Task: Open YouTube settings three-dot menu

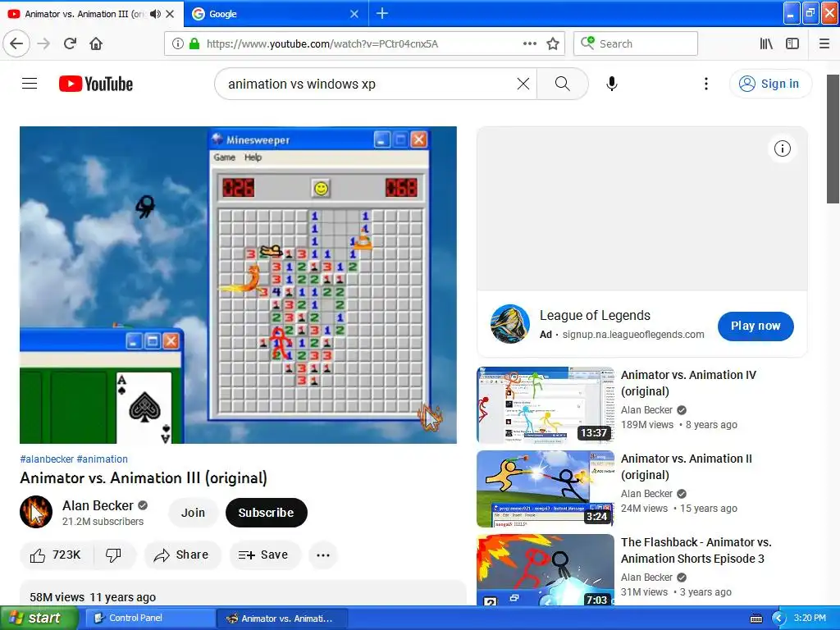Action: [706, 84]
